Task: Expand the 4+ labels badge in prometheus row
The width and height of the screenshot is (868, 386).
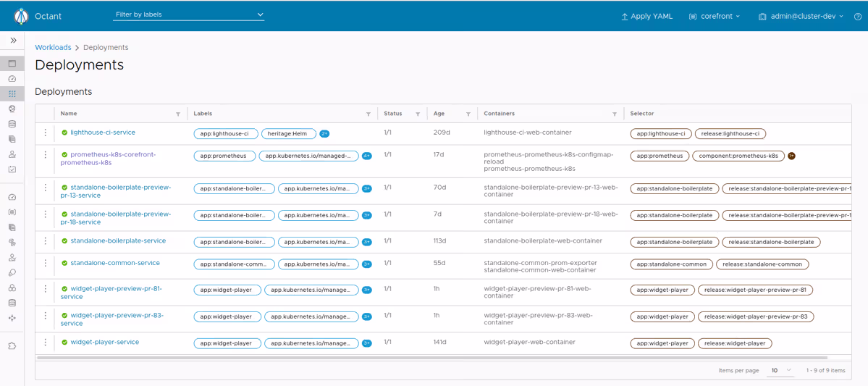Action: [x=366, y=156]
